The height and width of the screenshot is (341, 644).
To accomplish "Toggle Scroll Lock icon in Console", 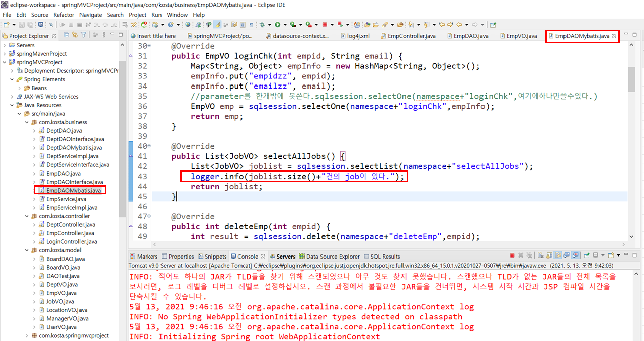I will pyautogui.click(x=549, y=255).
